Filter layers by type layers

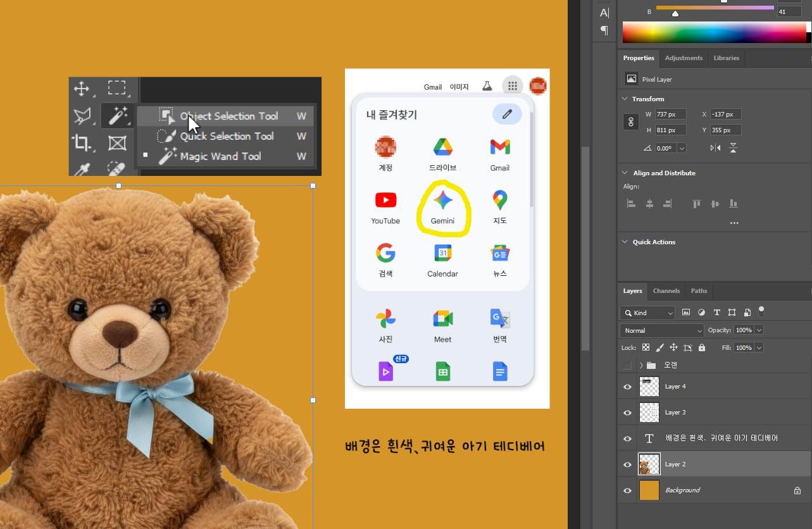click(x=716, y=313)
